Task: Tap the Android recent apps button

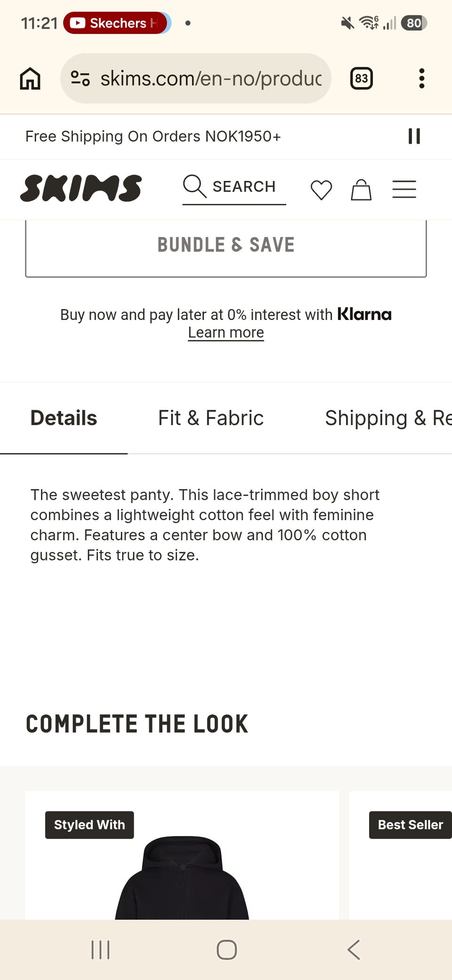Action: (x=100, y=949)
